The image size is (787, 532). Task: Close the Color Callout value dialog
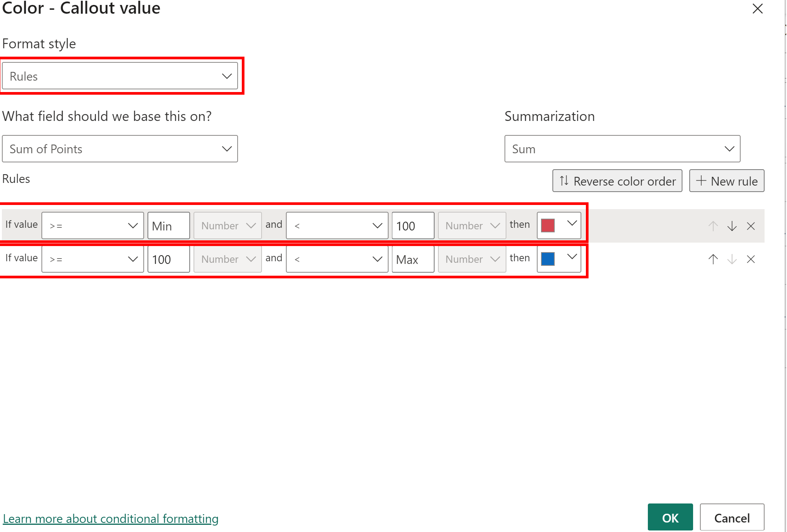pos(758,9)
